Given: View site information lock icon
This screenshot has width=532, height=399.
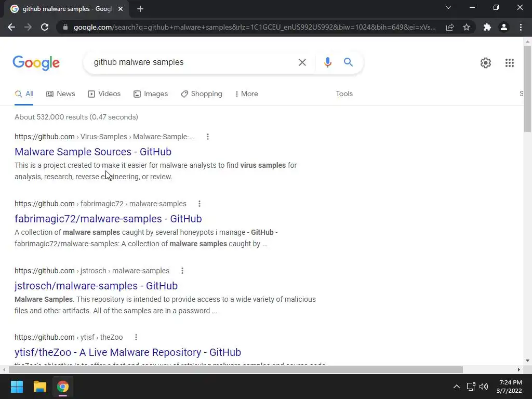Looking at the screenshot, I should 65,27.
